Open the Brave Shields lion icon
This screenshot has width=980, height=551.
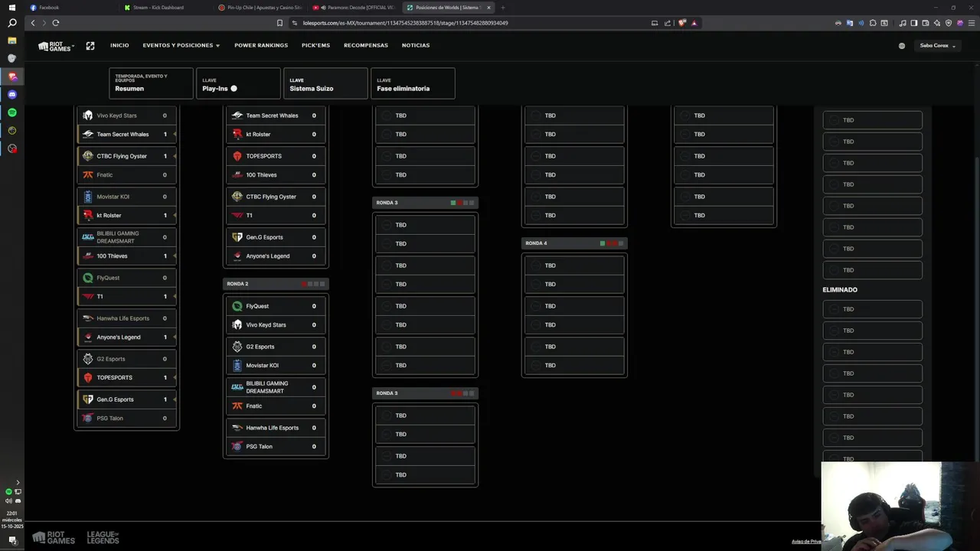[682, 23]
